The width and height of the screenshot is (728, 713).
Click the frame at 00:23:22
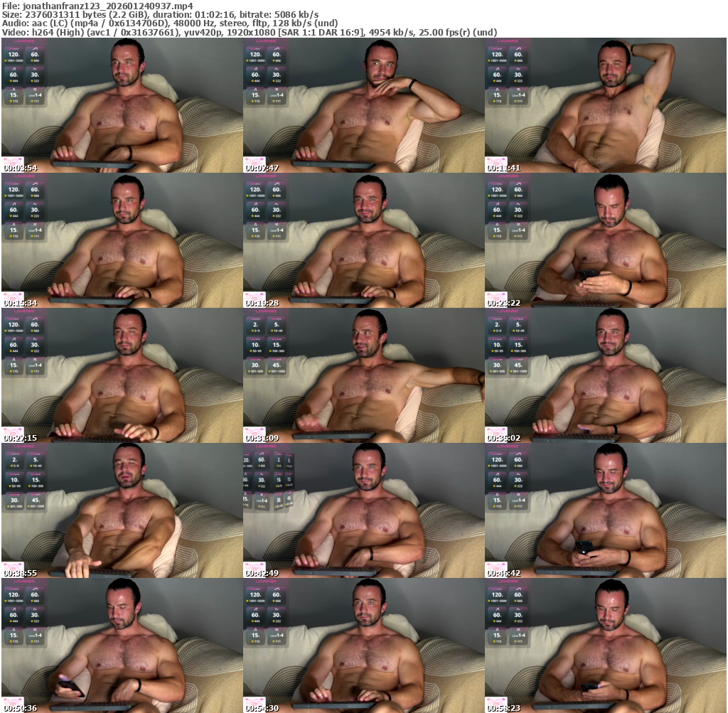(x=605, y=240)
